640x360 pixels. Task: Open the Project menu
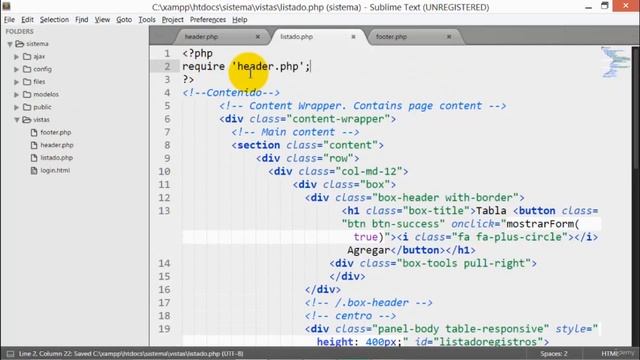(172, 20)
